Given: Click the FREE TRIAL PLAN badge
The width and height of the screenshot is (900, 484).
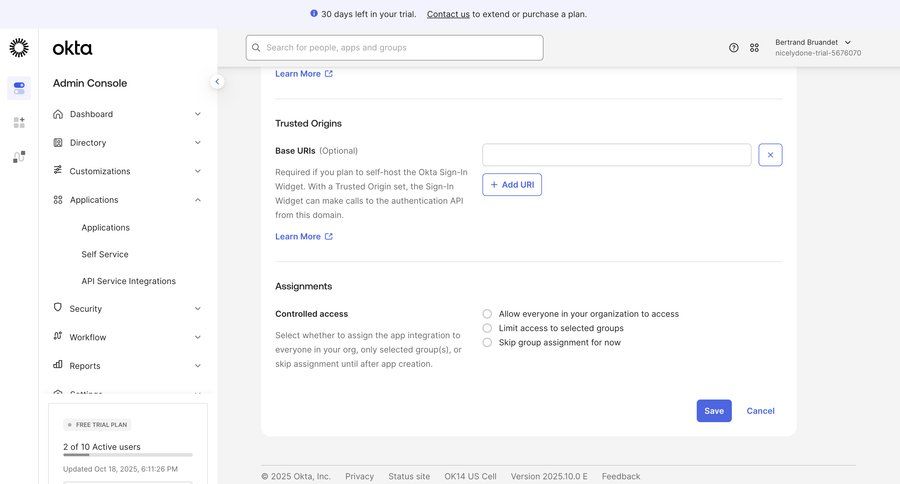Looking at the screenshot, I should (98, 424).
